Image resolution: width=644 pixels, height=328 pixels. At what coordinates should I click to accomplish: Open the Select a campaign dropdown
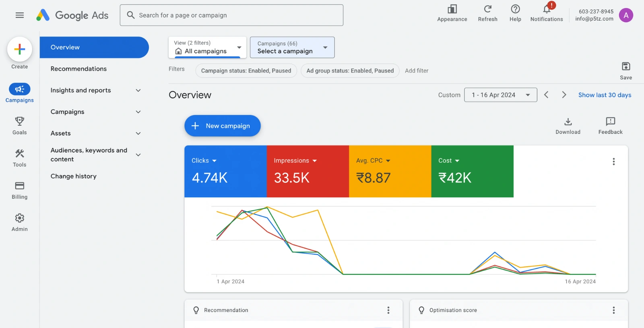pos(292,47)
